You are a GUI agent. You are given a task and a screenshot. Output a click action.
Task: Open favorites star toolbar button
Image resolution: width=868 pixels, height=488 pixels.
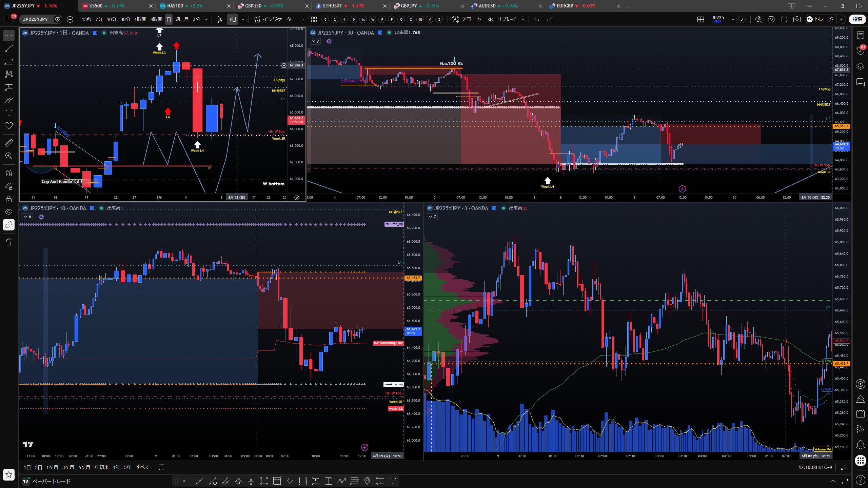(x=9, y=475)
